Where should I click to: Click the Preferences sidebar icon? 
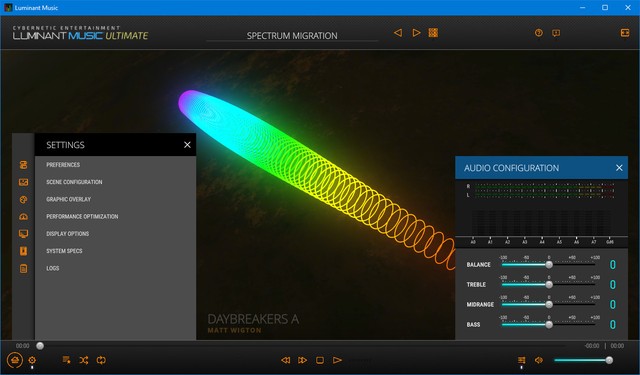pos(24,165)
